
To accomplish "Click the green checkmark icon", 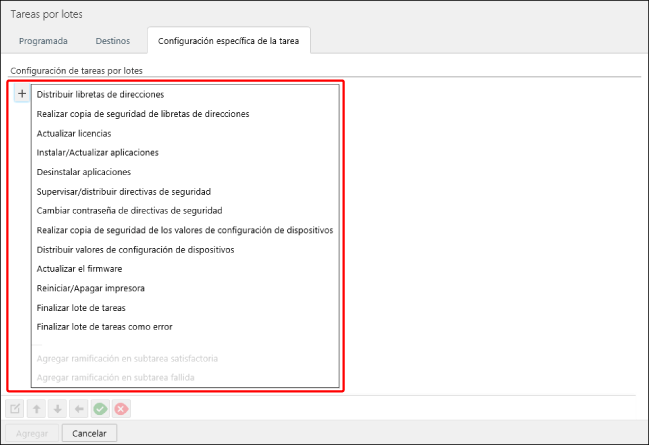I will (100, 409).
